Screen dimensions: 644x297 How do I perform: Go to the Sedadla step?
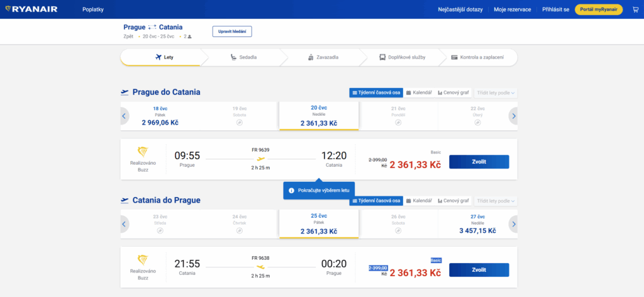[243, 57]
